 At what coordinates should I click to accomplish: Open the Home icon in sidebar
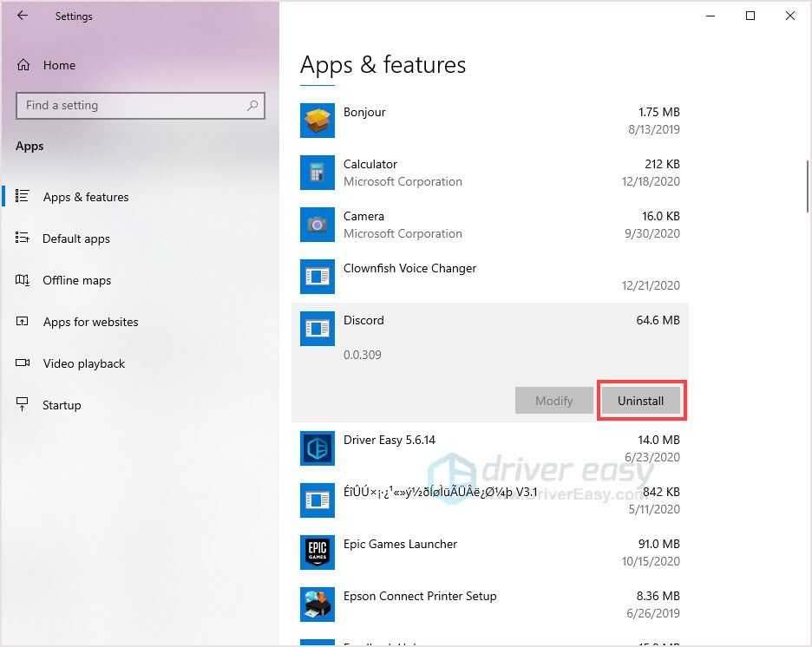click(23, 65)
